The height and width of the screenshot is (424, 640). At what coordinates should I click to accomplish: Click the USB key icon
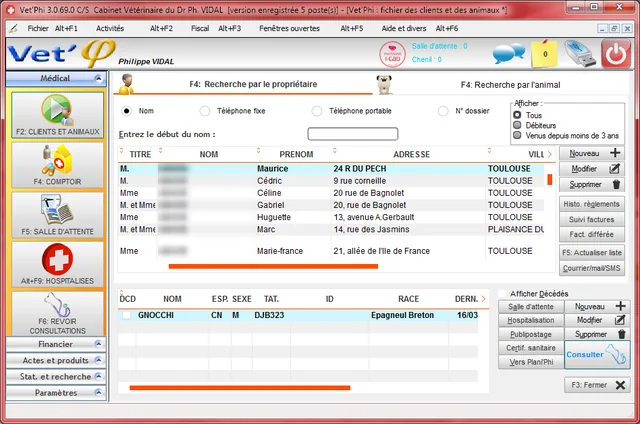click(x=580, y=53)
